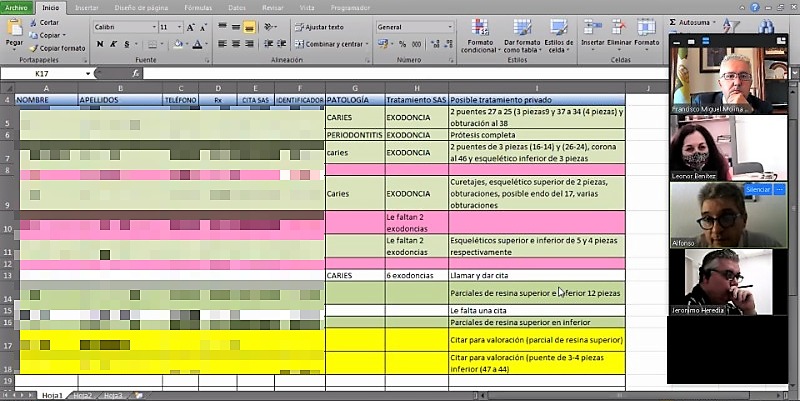Open the Hoja2 sheet tab

[x=84, y=395]
